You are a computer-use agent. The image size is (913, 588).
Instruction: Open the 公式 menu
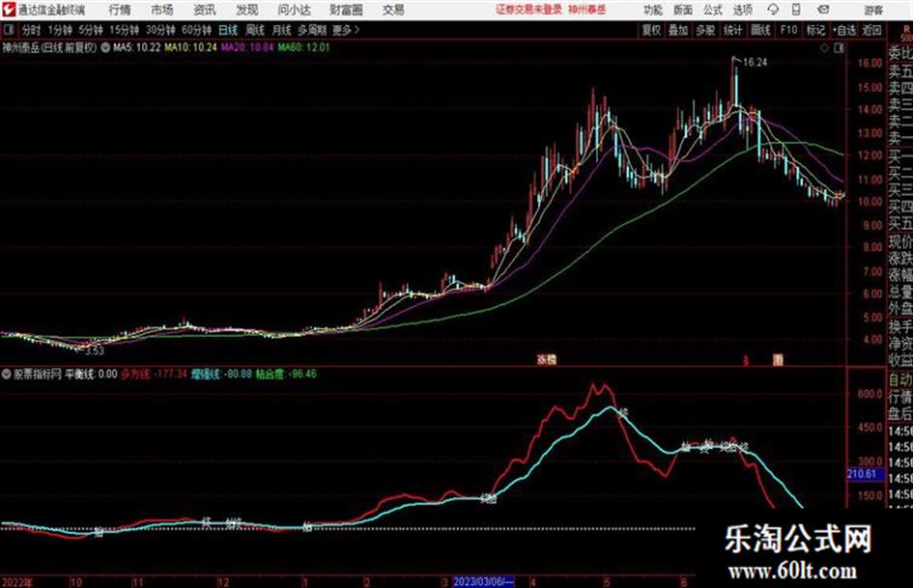pyautogui.click(x=713, y=10)
